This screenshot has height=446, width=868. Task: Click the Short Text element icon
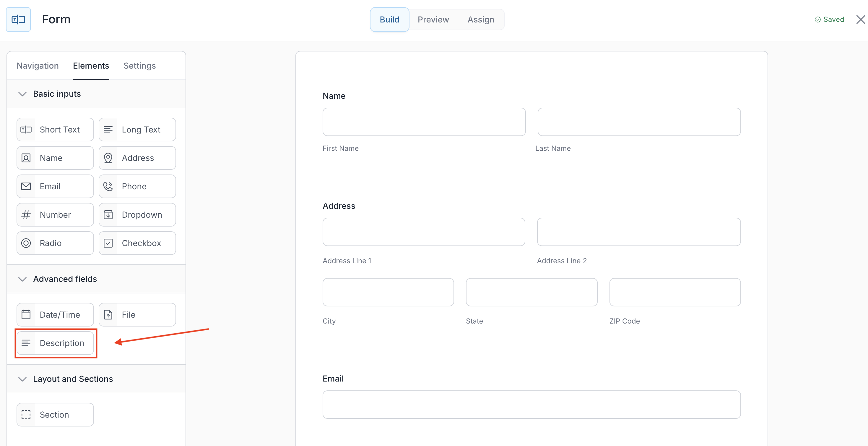pyautogui.click(x=26, y=130)
